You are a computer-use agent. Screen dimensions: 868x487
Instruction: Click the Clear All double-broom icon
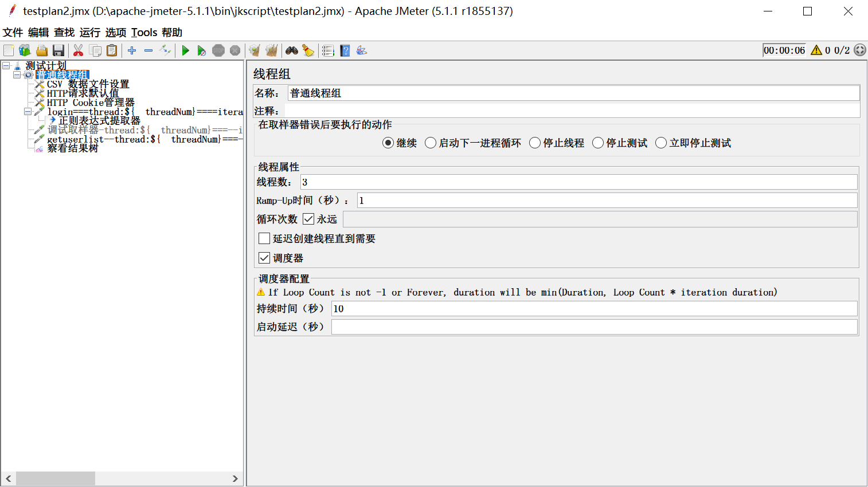(272, 51)
